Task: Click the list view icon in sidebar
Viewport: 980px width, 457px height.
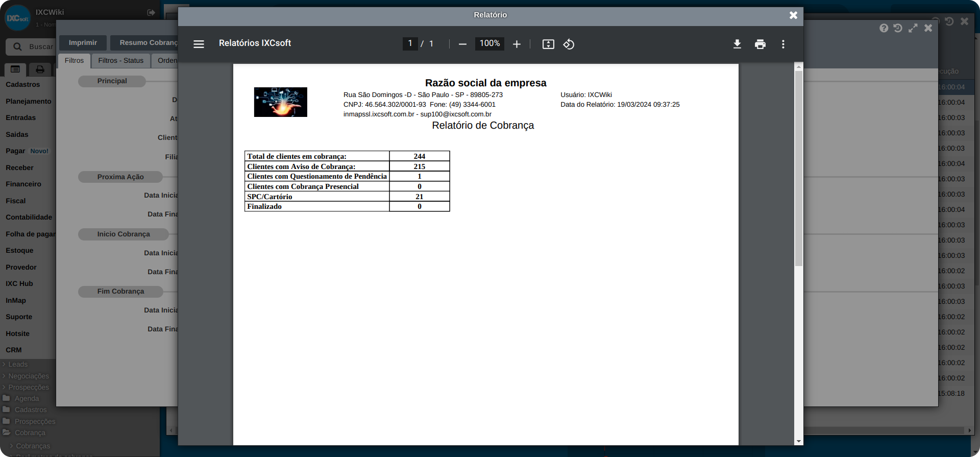Action: click(15, 69)
